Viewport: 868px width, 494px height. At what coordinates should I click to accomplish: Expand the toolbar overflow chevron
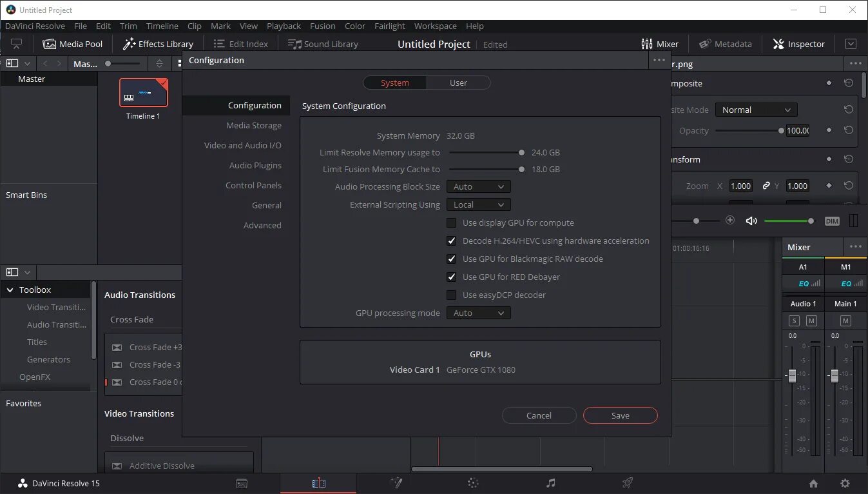coord(851,44)
